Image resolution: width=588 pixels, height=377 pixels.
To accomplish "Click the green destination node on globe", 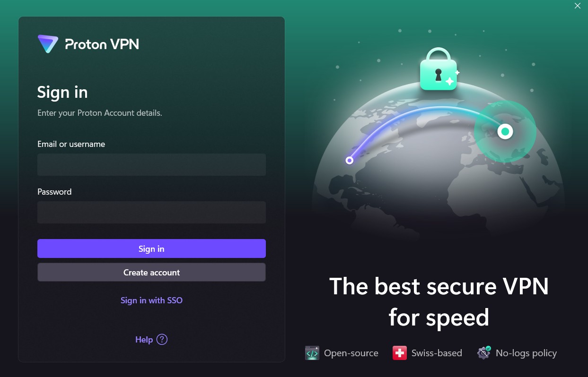I will [x=505, y=131].
